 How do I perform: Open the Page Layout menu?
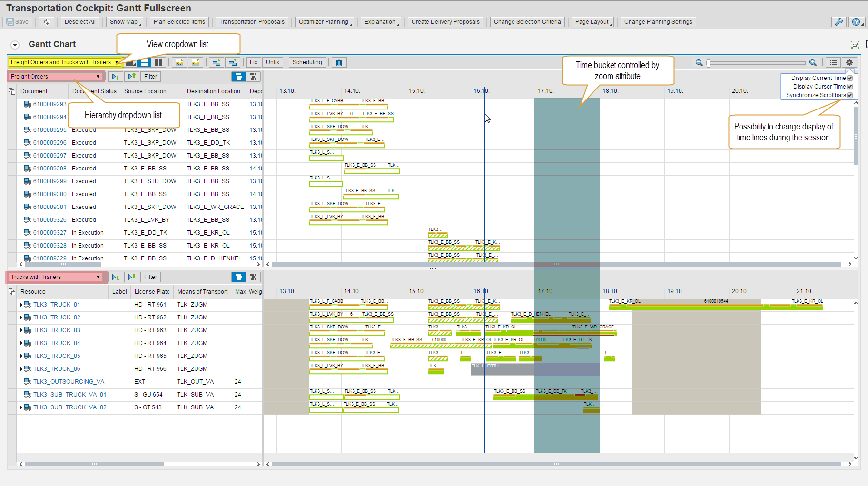[593, 22]
